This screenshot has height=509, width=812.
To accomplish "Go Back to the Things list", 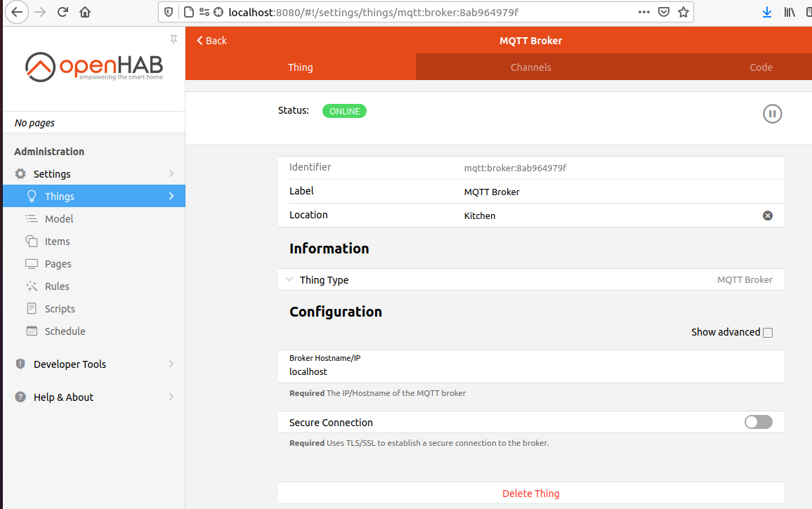I will pos(211,41).
